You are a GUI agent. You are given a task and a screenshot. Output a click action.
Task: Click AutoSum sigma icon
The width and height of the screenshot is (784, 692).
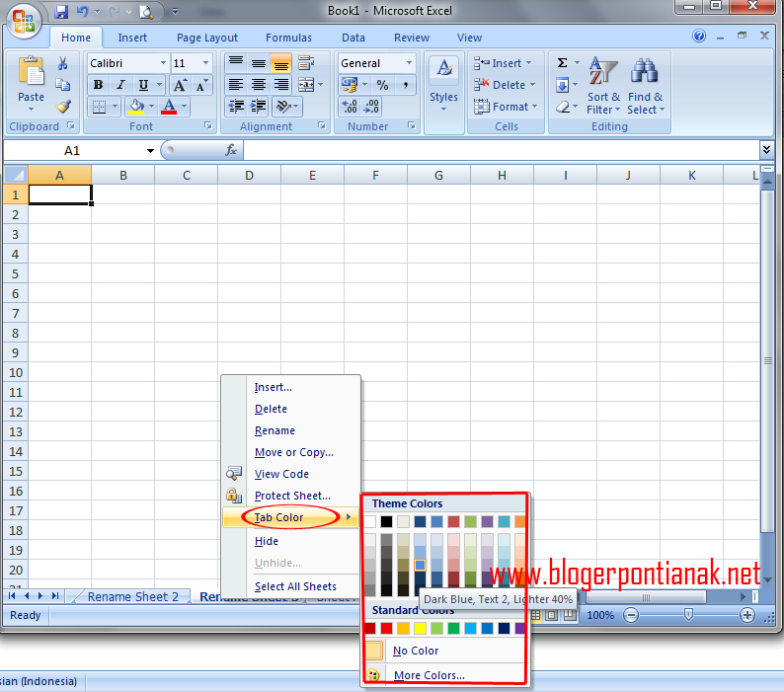click(562, 63)
